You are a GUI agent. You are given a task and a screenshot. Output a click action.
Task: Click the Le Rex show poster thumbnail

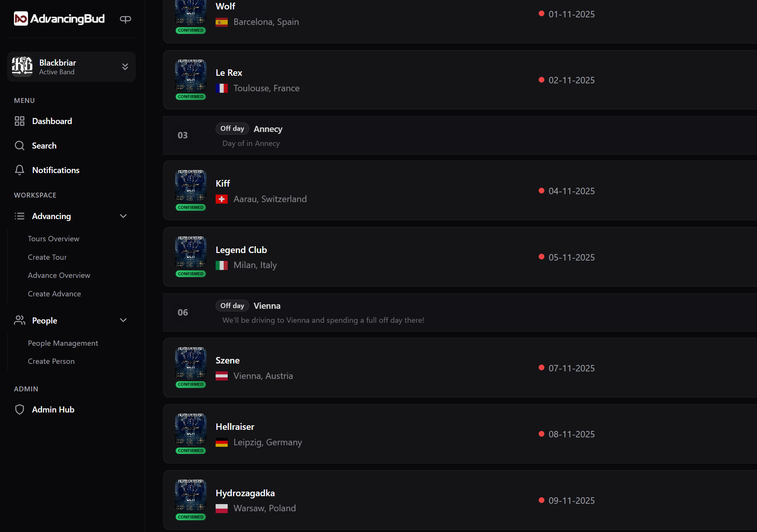click(x=191, y=75)
